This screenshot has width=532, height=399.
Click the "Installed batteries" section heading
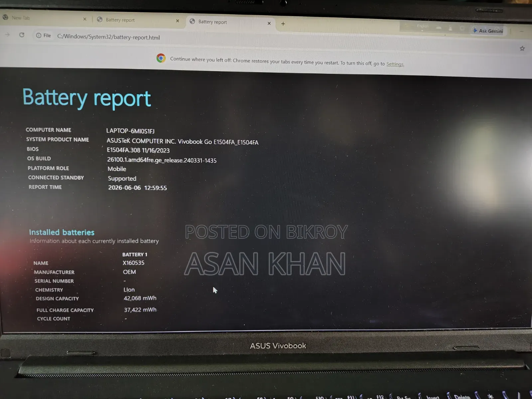(x=62, y=232)
